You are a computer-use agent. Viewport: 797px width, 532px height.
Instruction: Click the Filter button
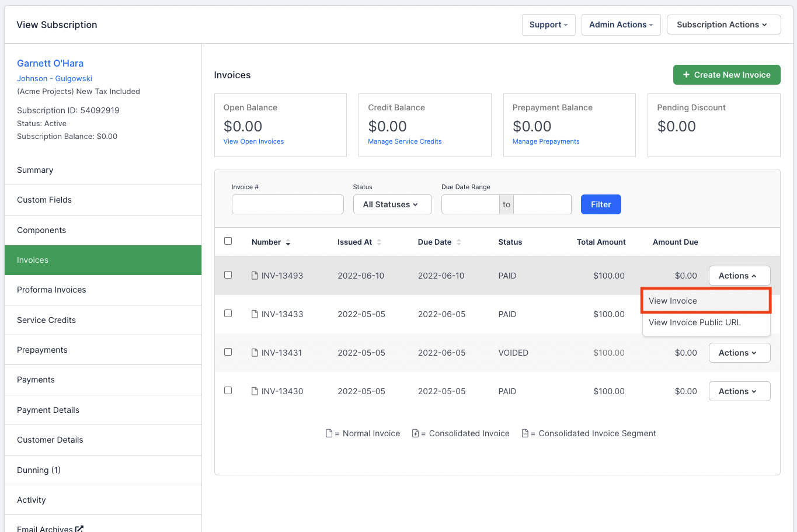(x=600, y=204)
